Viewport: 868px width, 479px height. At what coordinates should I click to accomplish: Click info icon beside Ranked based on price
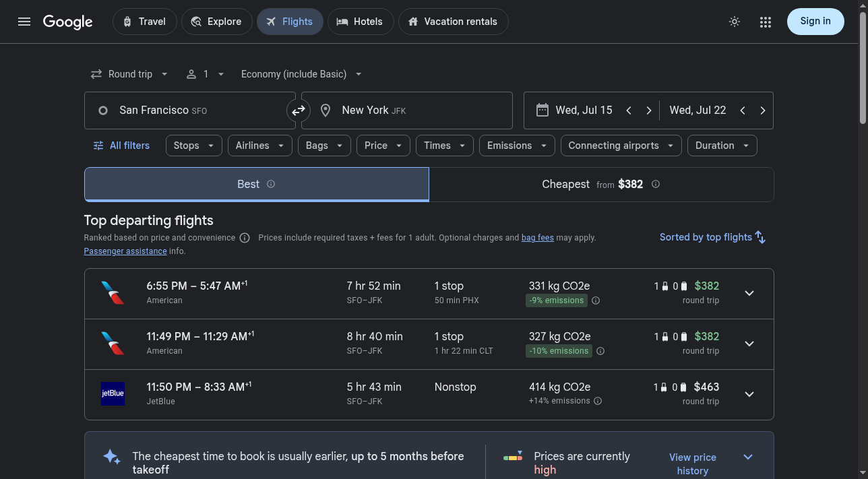[x=245, y=238]
